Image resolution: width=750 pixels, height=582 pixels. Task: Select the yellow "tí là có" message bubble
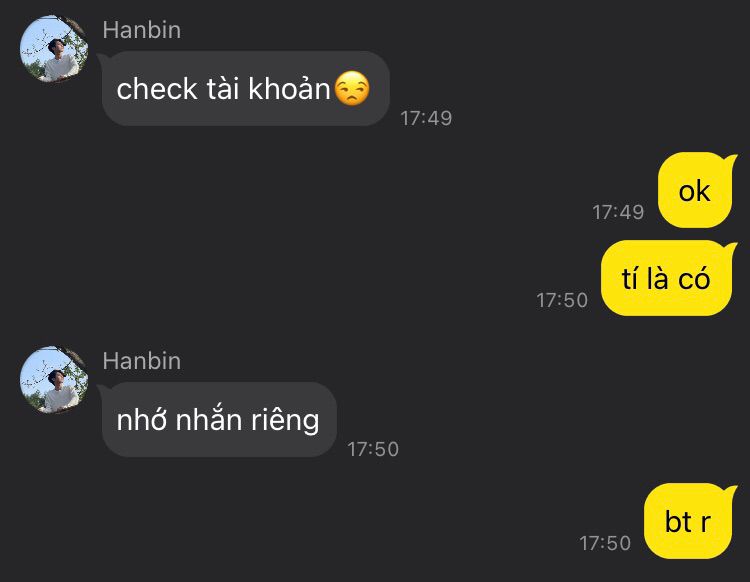pyautogui.click(x=668, y=278)
